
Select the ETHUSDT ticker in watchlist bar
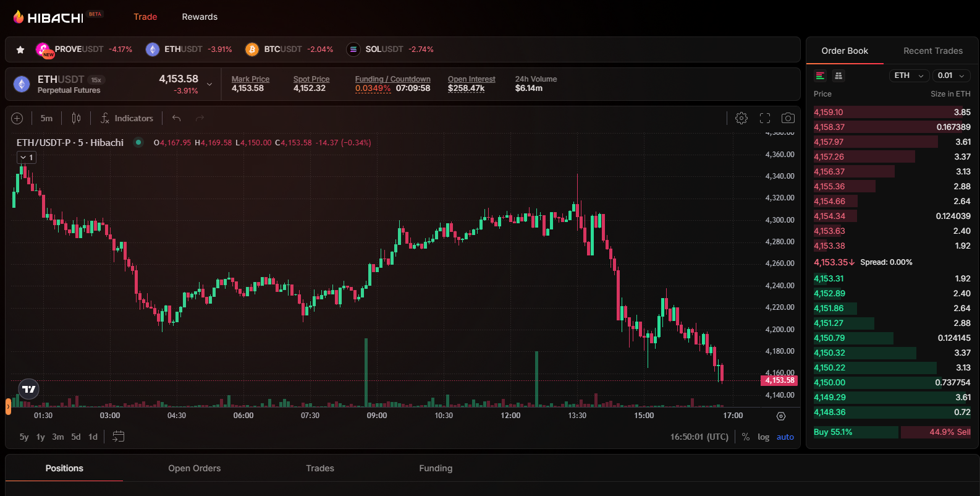(189, 49)
